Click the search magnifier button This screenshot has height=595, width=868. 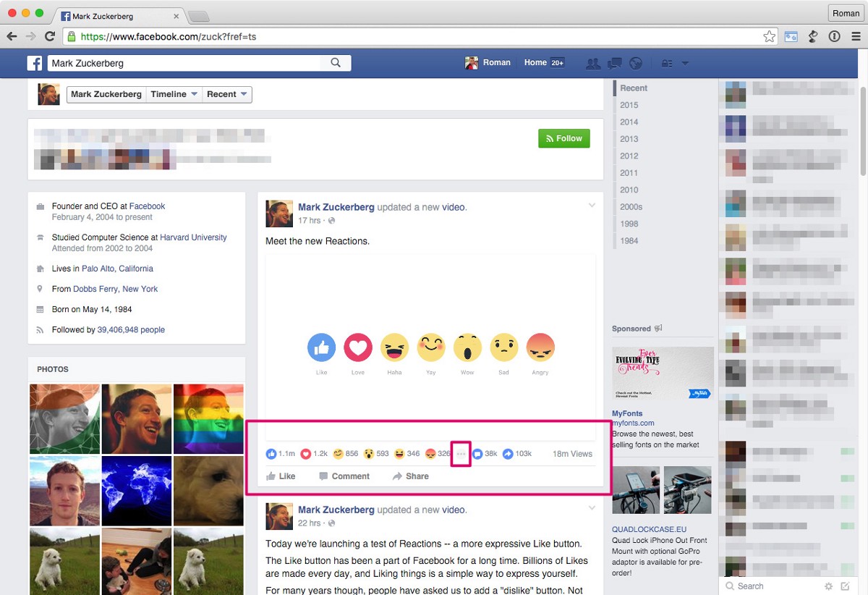coord(336,63)
